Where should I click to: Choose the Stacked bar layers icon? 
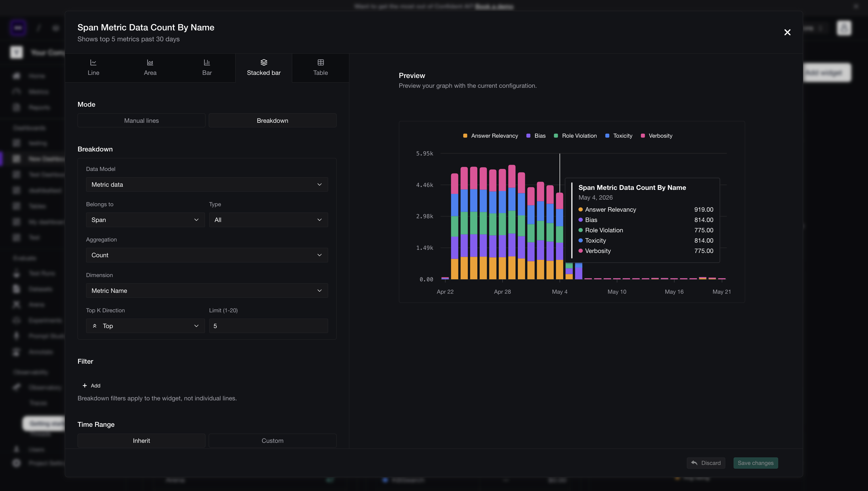pos(264,63)
